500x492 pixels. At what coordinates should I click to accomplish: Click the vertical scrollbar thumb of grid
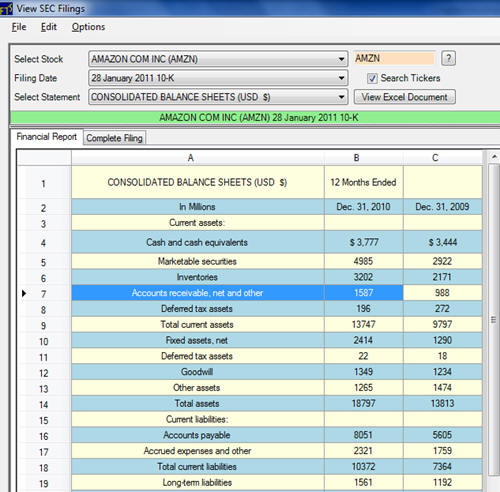coord(494,320)
